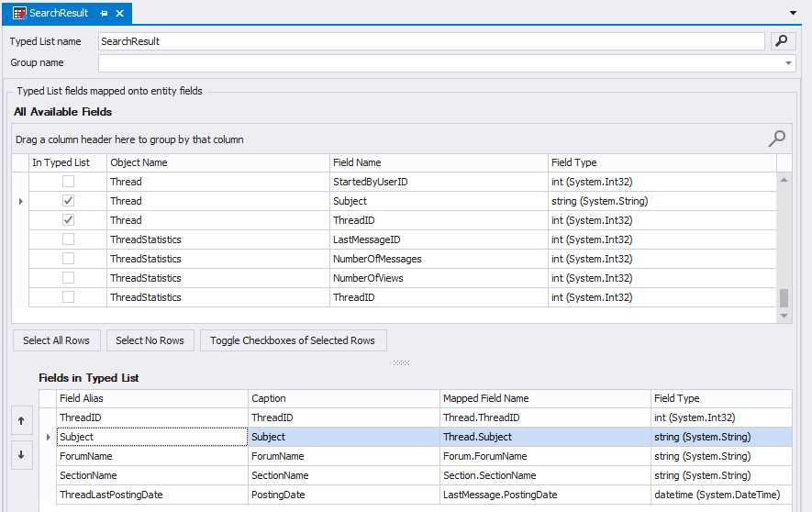Move selected field up with arrow button
This screenshot has height=512, width=812.
[x=21, y=421]
